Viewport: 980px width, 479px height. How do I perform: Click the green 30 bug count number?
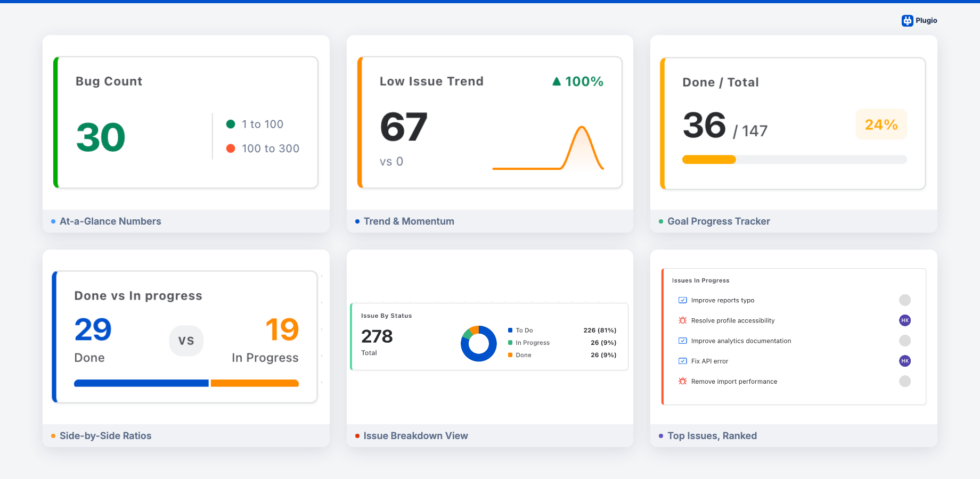point(101,137)
